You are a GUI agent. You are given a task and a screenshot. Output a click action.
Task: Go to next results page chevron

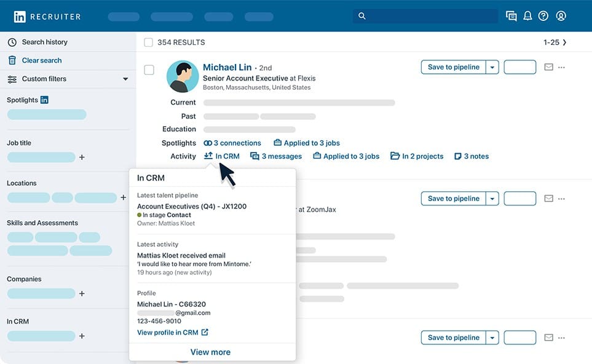click(x=565, y=42)
